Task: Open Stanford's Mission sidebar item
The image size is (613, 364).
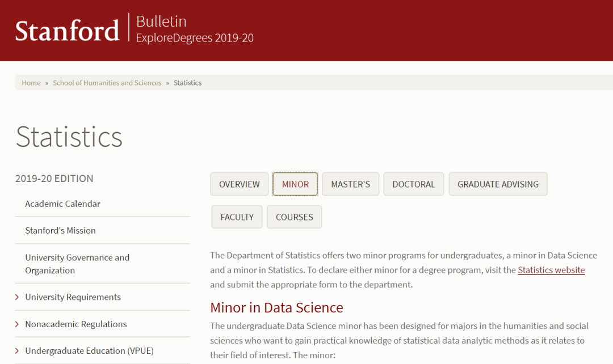Action: [60, 230]
